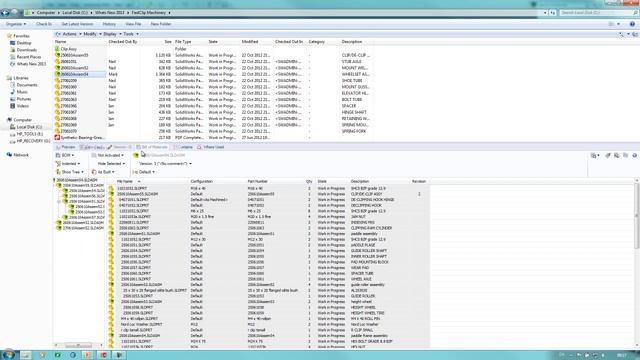This screenshot has width=640, height=360.
Task: Open the Show Tree dropdown
Action: pos(70,172)
